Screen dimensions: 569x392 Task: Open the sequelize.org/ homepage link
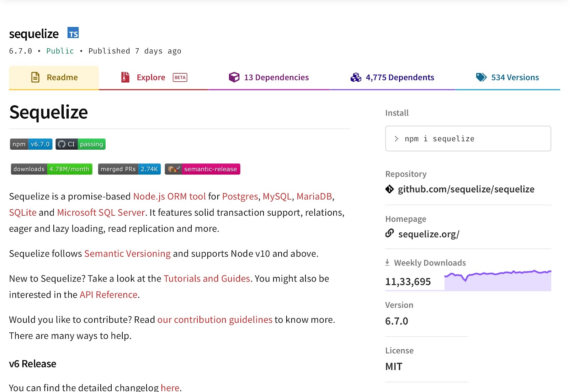pos(429,234)
